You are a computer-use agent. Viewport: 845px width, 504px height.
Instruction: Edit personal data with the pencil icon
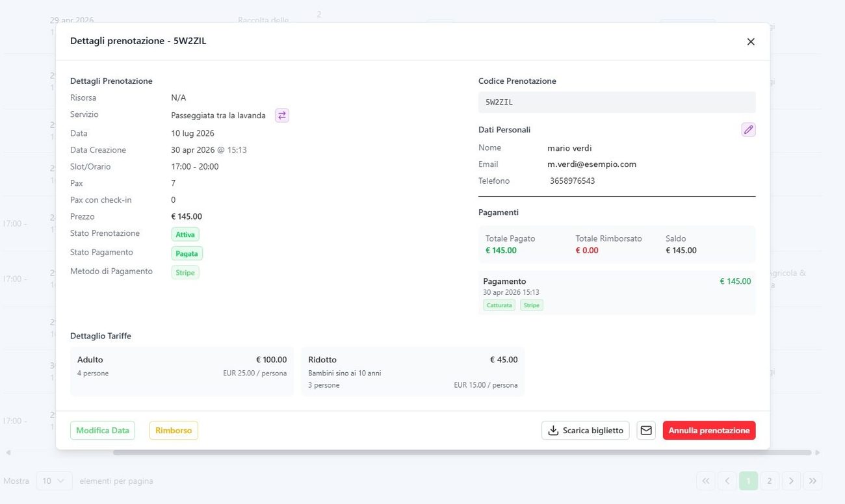coord(749,130)
